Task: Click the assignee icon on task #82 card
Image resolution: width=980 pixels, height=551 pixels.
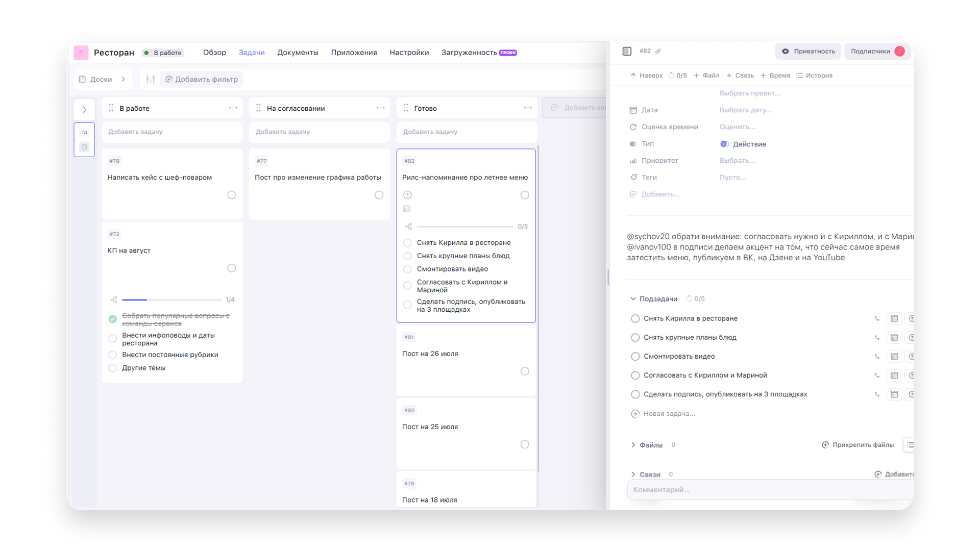Action: (407, 195)
